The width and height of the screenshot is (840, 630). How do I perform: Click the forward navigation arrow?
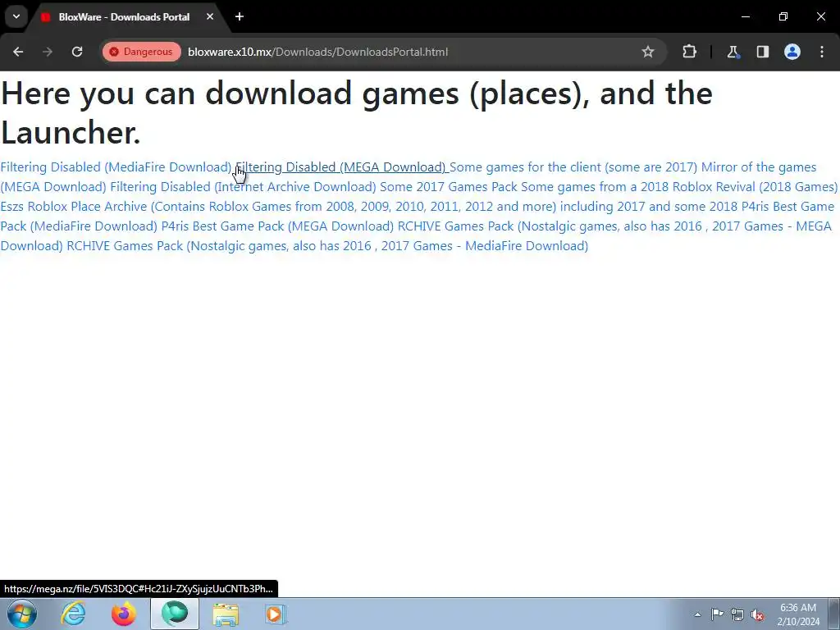[x=48, y=52]
